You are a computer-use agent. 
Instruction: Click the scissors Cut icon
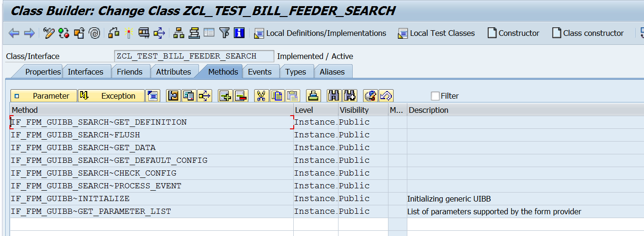point(261,96)
